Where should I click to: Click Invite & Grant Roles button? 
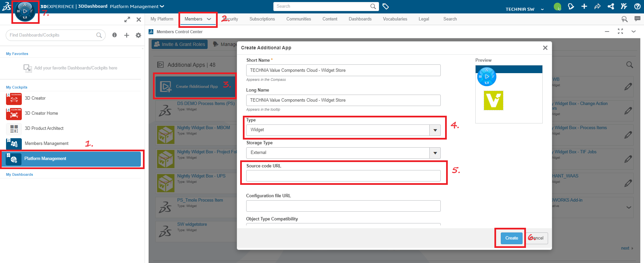[x=180, y=44]
